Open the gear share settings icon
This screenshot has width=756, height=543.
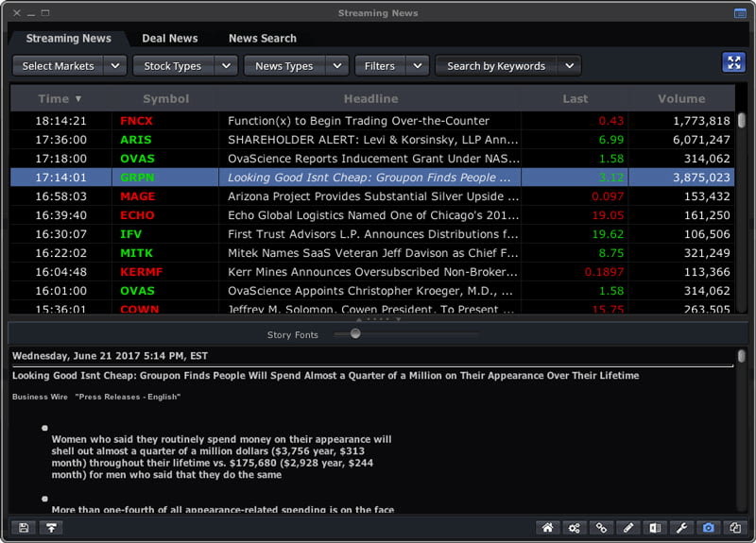click(x=575, y=528)
